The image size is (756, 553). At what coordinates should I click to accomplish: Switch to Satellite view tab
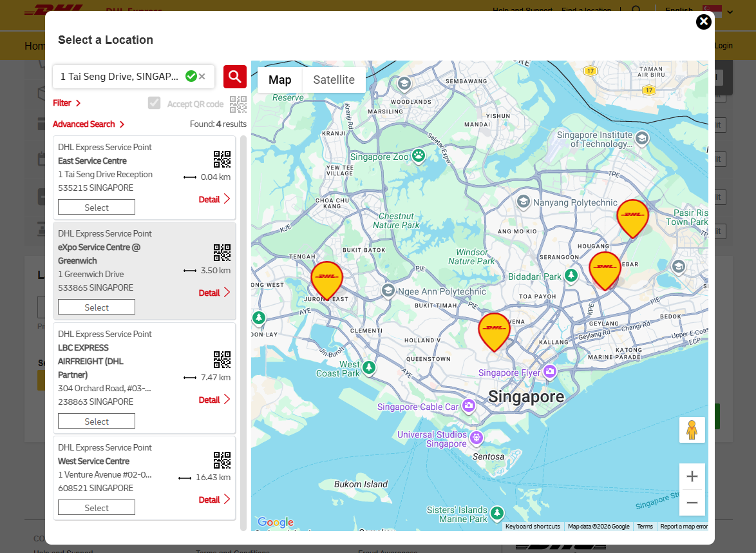(334, 80)
